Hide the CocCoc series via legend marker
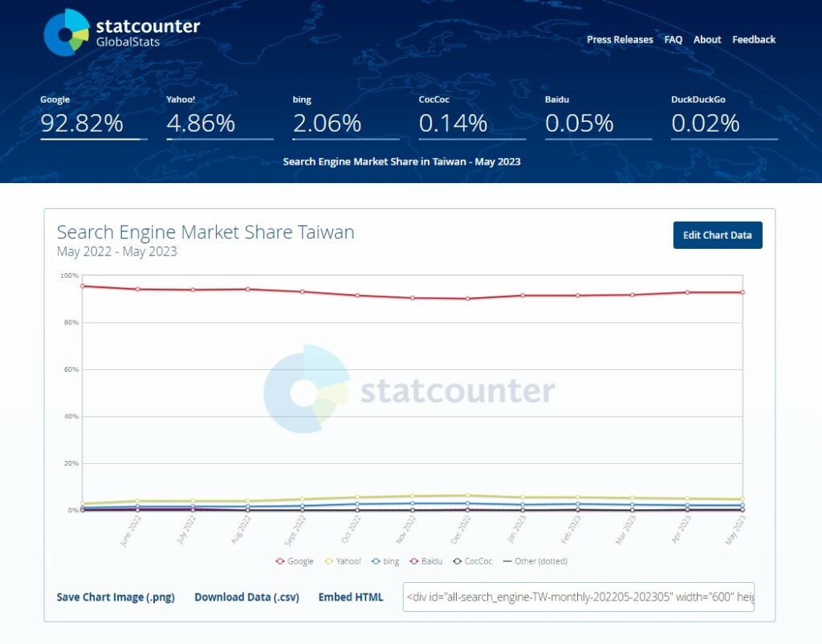This screenshot has height=644, width=822. (x=458, y=561)
